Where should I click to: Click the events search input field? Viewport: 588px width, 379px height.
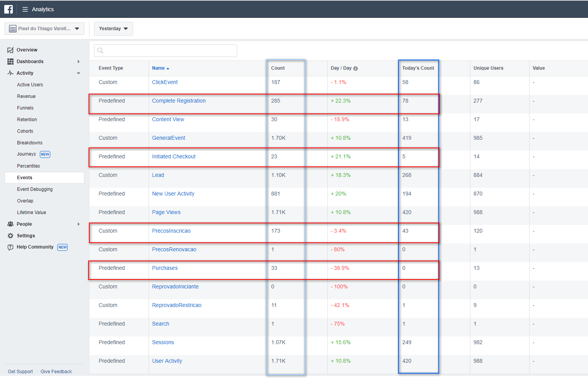(166, 51)
